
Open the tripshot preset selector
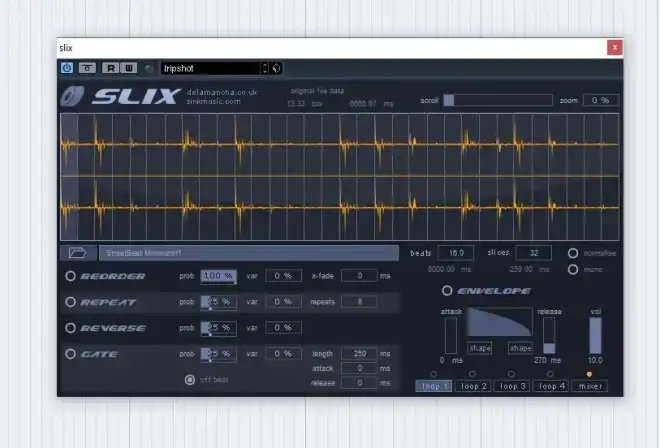pos(210,68)
